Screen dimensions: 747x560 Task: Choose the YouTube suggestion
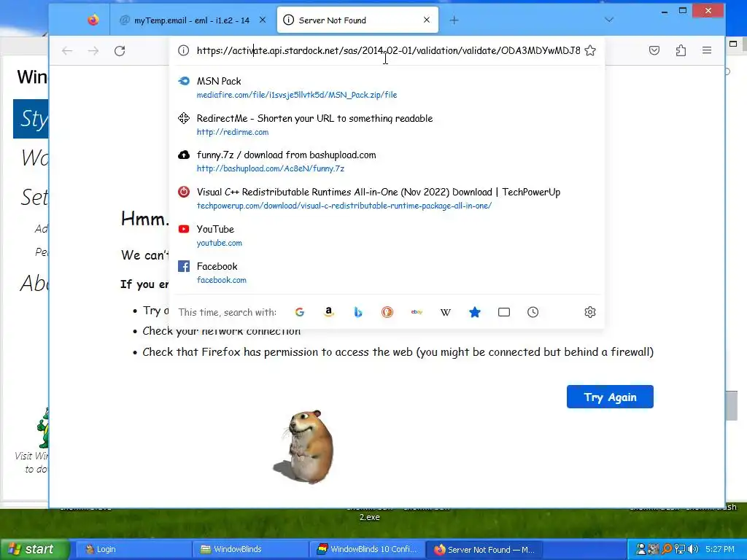click(387, 236)
